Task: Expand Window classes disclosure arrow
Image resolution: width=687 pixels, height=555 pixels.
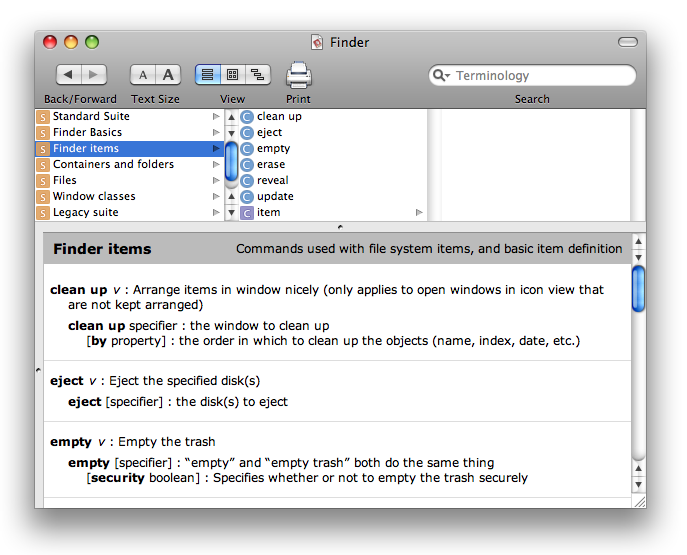Action: tap(216, 196)
